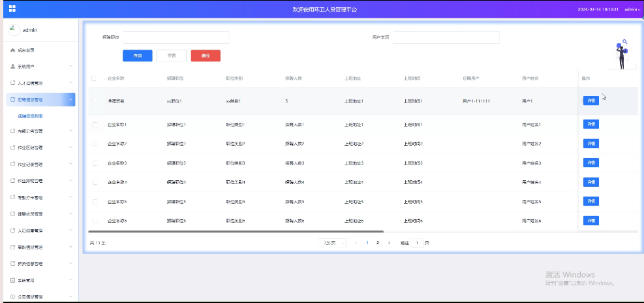Open 详情 for the 企业名称1 row
644x303 pixels.
[591, 124]
